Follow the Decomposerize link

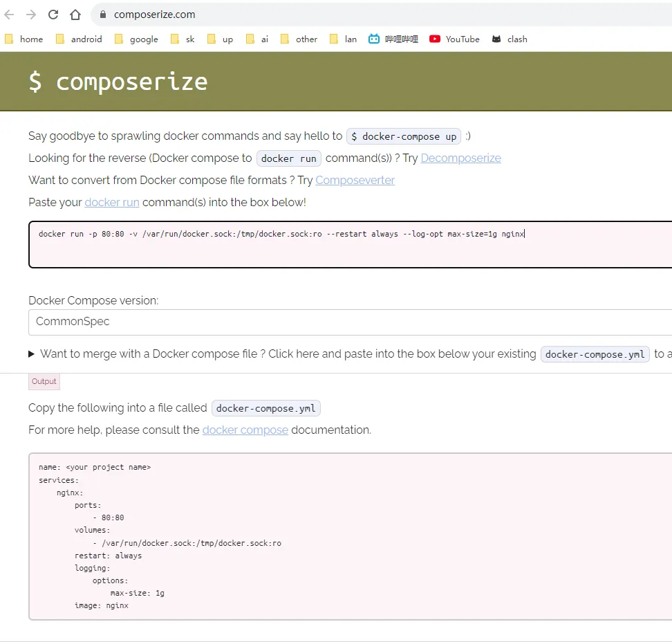point(460,158)
